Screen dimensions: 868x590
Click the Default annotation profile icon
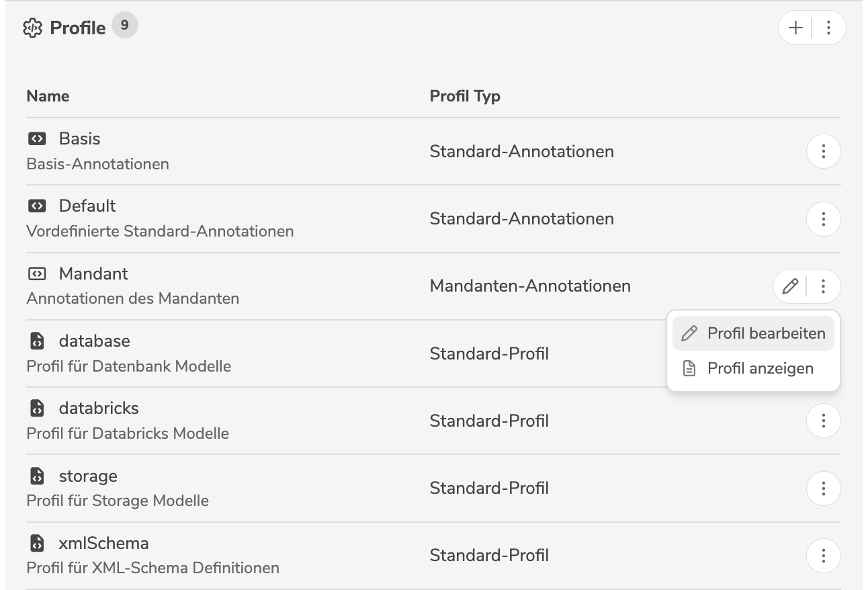tap(37, 206)
